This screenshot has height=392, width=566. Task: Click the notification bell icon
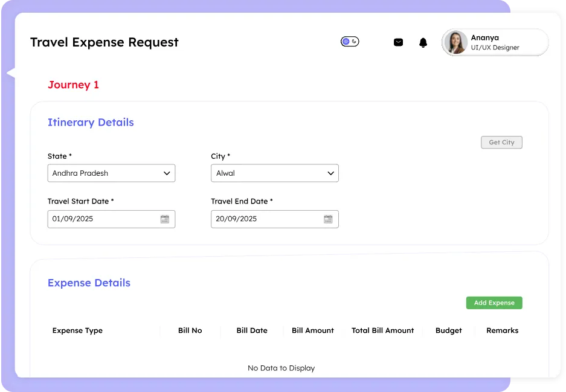coord(423,42)
